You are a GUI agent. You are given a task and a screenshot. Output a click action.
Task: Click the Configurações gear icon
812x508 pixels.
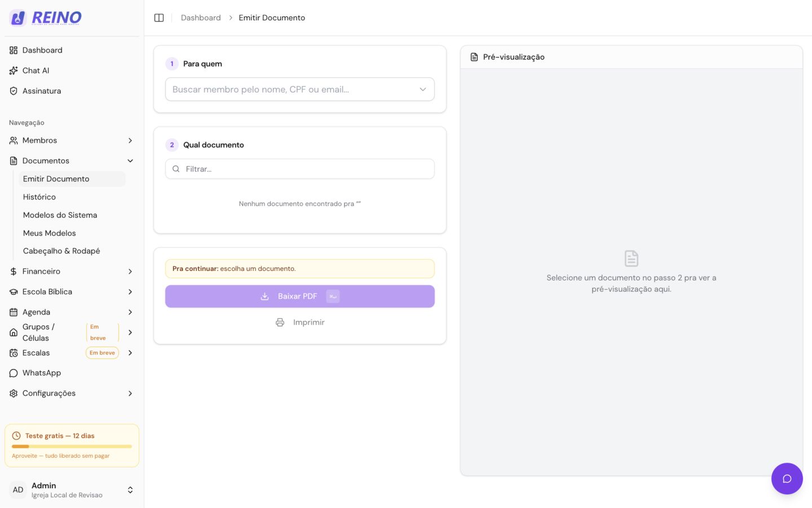point(14,393)
